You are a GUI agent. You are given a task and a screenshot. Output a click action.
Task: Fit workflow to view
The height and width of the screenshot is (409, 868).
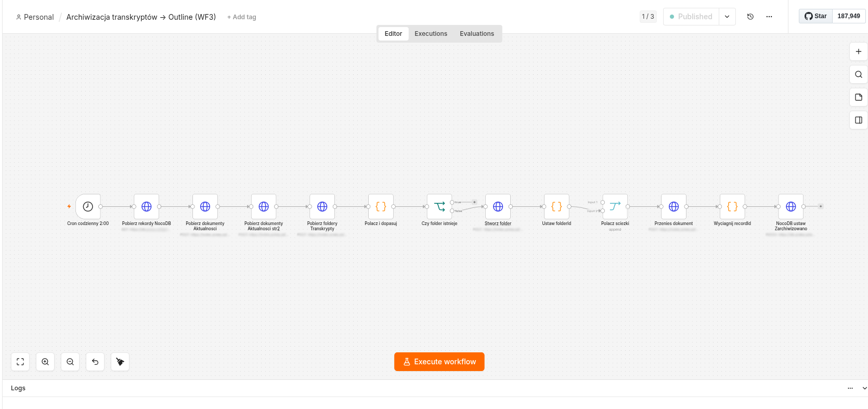tap(20, 362)
